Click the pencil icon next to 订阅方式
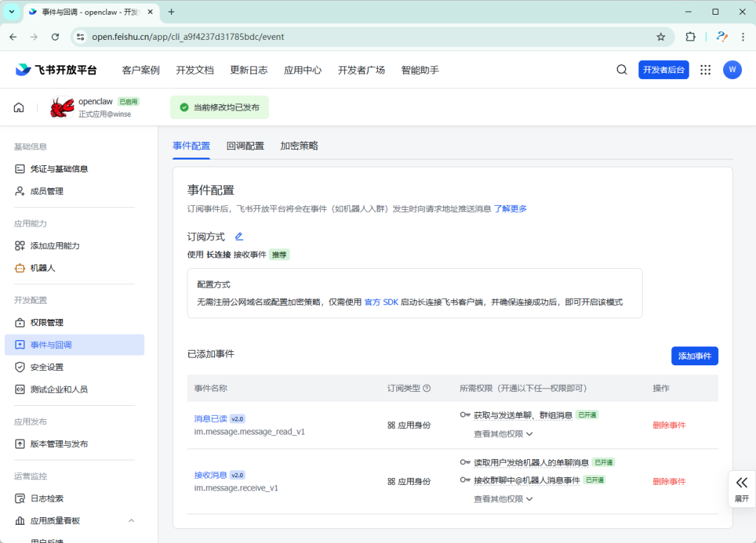The image size is (756, 543). point(239,237)
